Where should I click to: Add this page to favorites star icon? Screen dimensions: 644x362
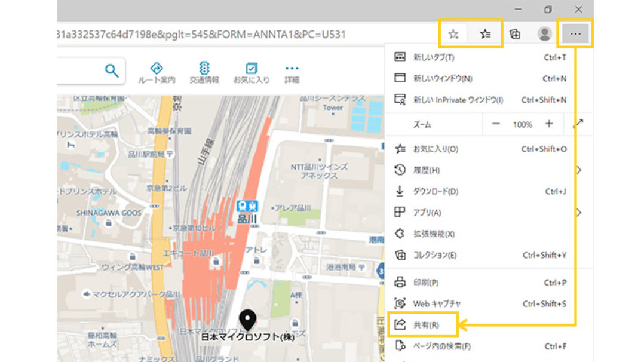tap(453, 34)
